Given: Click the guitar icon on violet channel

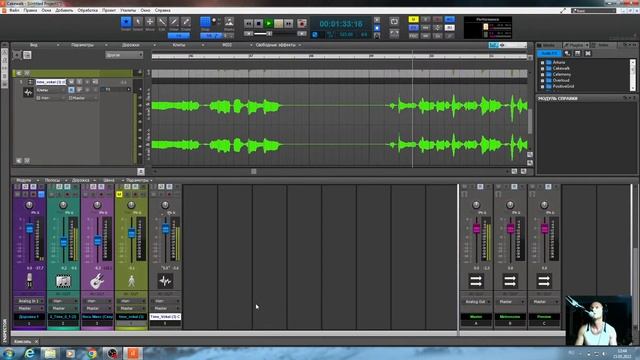Looking at the screenshot, I should (x=97, y=281).
